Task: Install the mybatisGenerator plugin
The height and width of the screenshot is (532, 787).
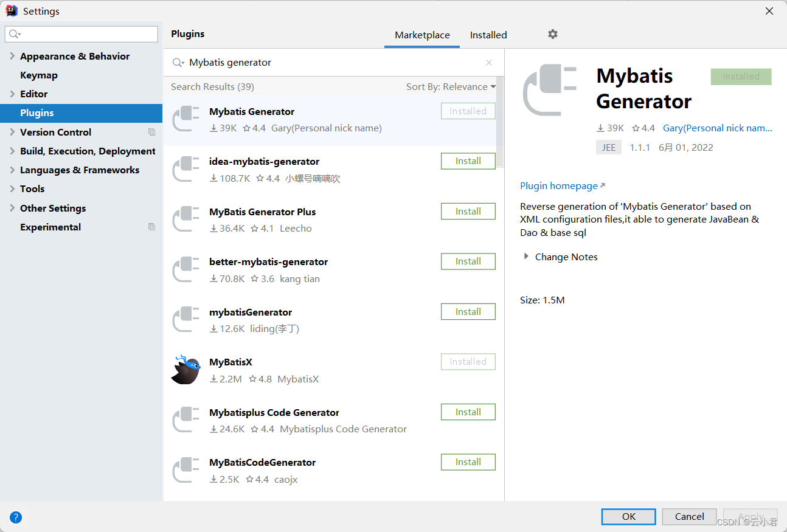Action: point(468,312)
